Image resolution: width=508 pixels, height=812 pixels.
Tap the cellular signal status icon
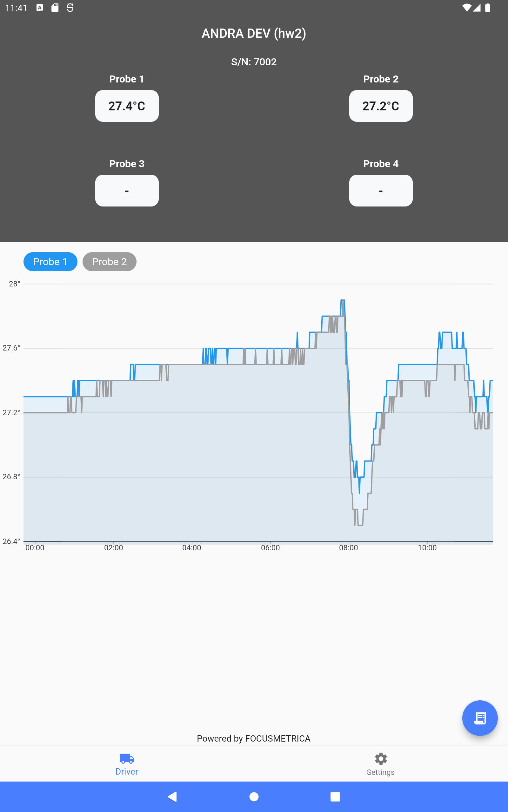(477, 8)
